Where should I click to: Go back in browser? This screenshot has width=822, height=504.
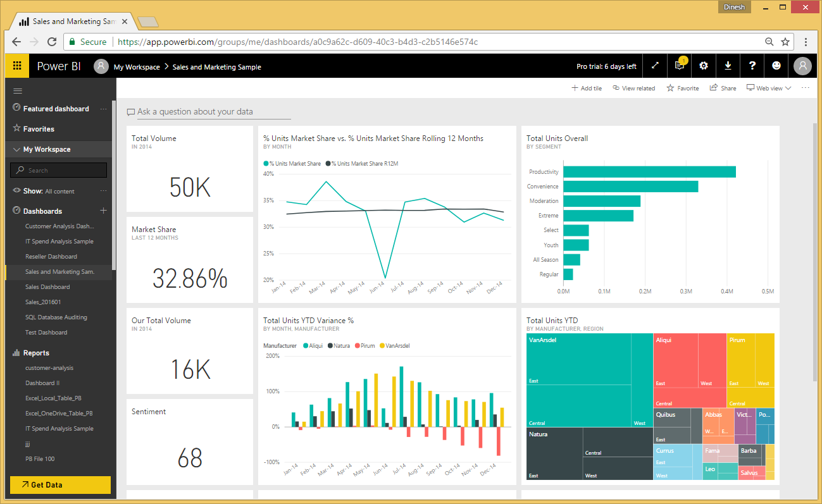(x=16, y=42)
